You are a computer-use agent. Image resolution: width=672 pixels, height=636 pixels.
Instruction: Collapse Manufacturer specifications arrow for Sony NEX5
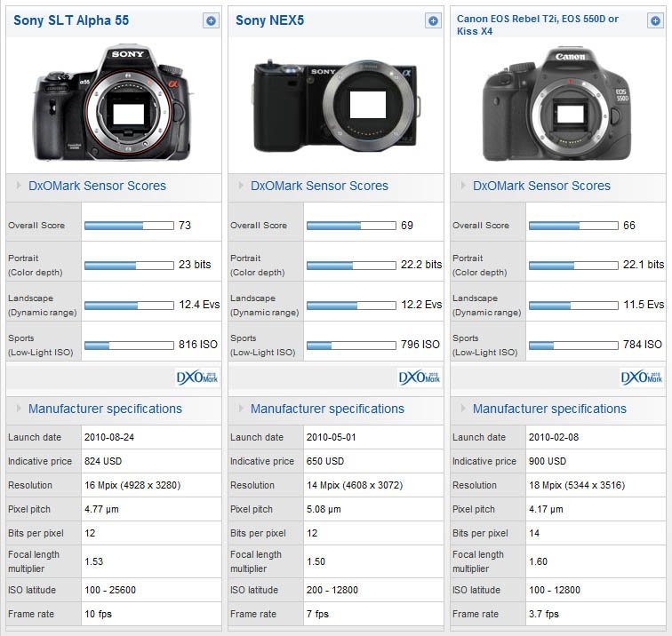pyautogui.click(x=240, y=409)
